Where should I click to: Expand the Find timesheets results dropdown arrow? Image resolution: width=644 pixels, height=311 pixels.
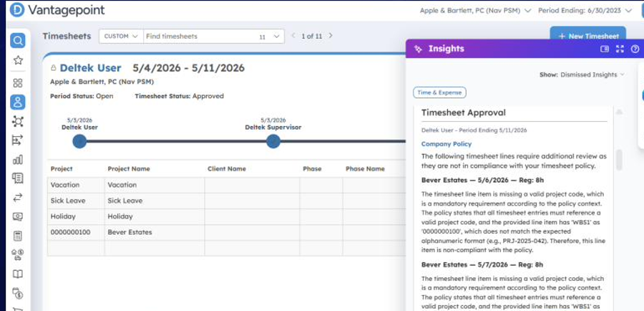[276, 37]
